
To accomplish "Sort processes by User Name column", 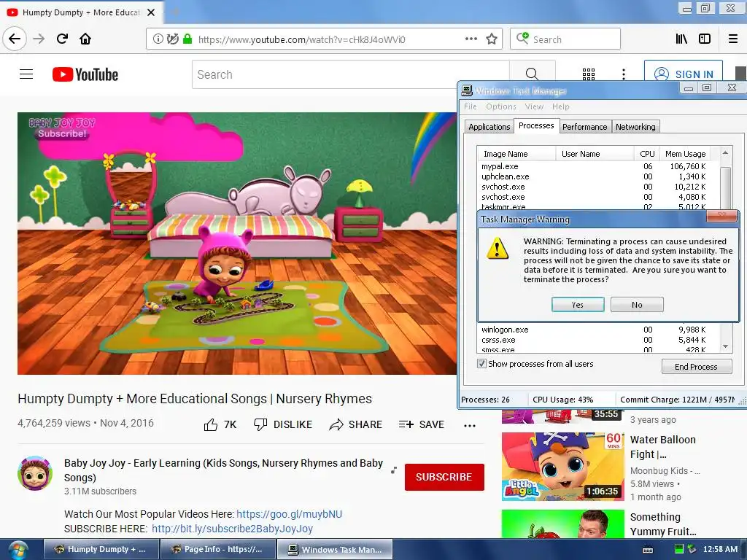I will point(595,154).
